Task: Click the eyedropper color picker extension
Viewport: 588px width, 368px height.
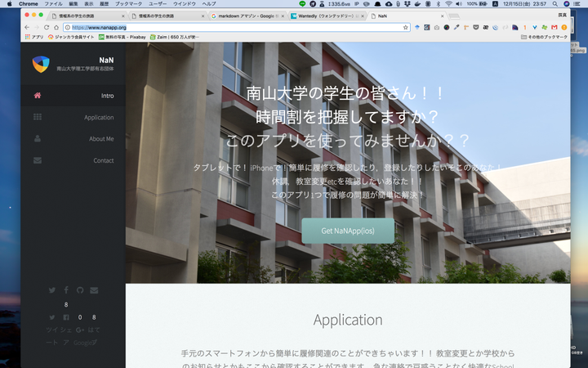Action: point(457,28)
